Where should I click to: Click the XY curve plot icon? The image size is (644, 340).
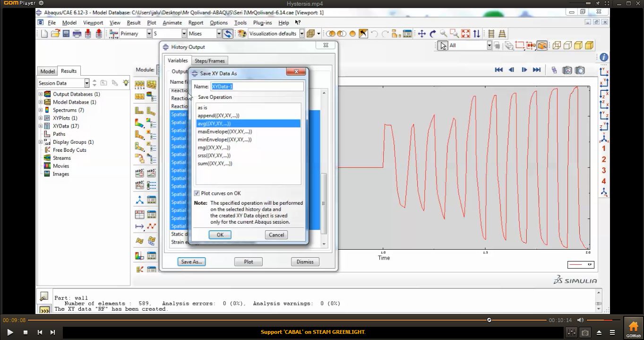click(x=151, y=227)
